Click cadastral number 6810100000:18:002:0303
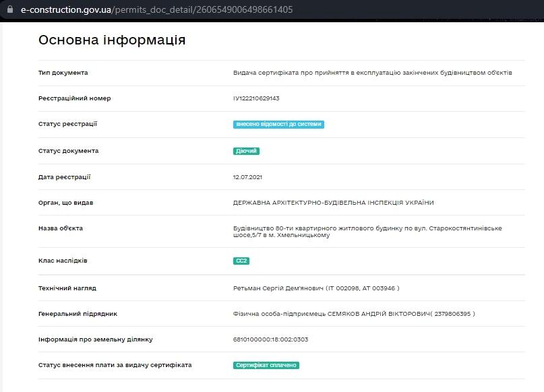Screen dimensions: 544x392 coord(270,339)
